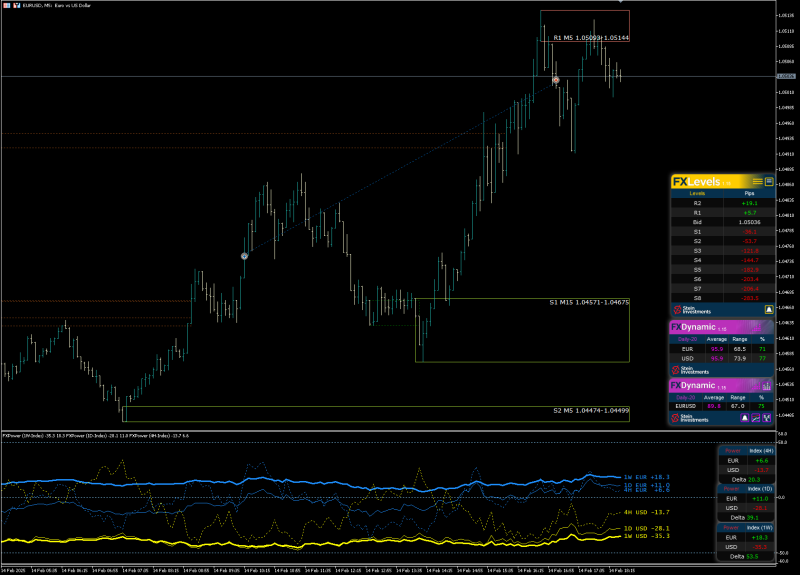The image size is (800, 575).
Task: Toggle the FXLevels panel minimize icon
Action: [769, 182]
